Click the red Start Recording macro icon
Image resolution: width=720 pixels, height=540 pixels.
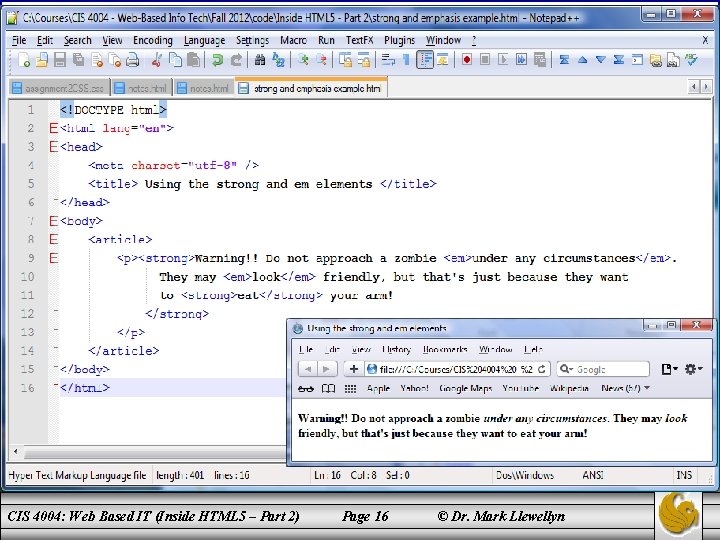467,60
